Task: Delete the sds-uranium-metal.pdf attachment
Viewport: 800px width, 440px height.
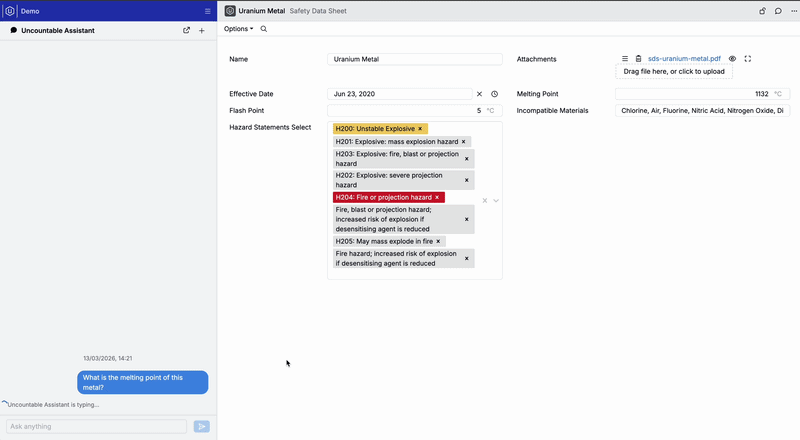Action: click(x=638, y=59)
